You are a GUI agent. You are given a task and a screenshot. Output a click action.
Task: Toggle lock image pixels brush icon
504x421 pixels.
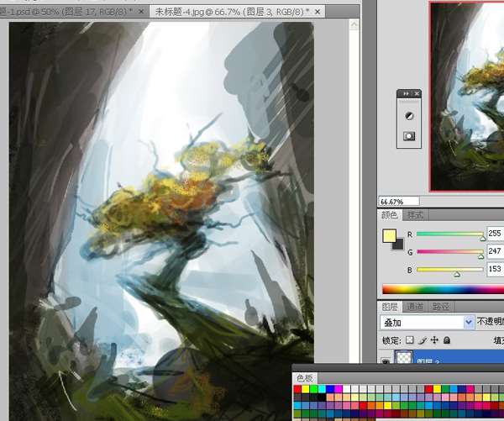423,340
